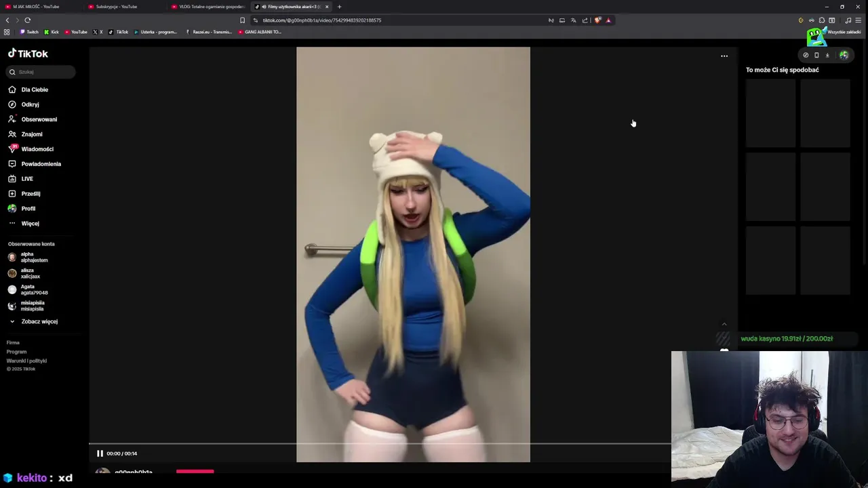
Task: Open video three-dots options menu
Action: pyautogui.click(x=724, y=56)
